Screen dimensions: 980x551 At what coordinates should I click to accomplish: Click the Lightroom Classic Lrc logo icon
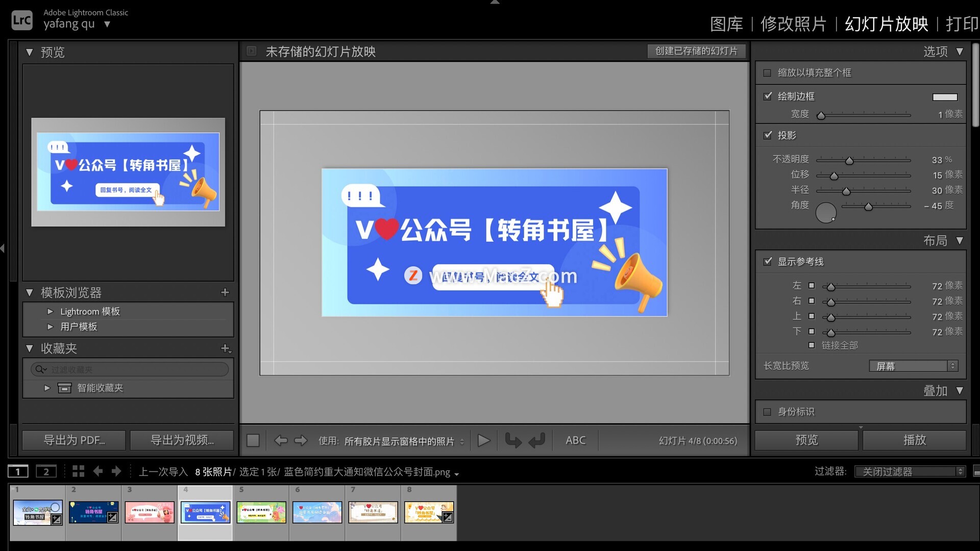coord(22,20)
